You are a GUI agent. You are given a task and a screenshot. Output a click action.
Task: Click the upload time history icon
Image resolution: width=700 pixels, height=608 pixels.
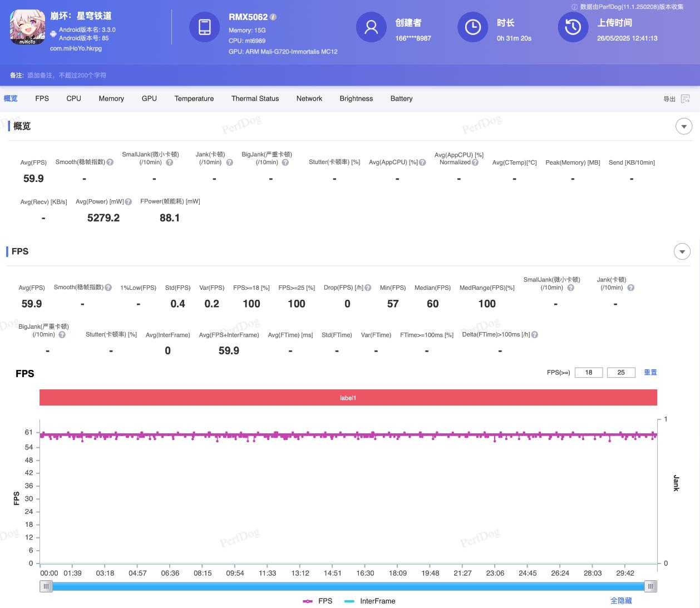point(573,27)
